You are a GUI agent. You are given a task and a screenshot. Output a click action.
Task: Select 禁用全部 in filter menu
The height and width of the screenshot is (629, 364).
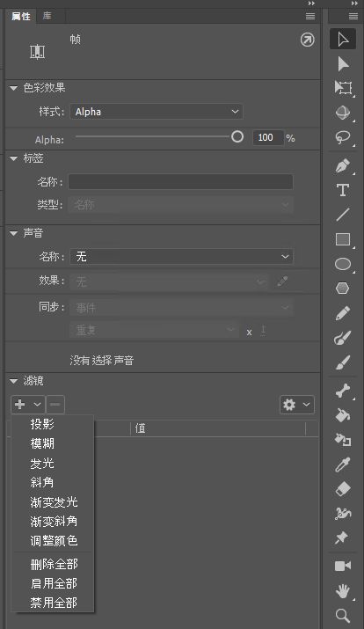click(x=54, y=603)
